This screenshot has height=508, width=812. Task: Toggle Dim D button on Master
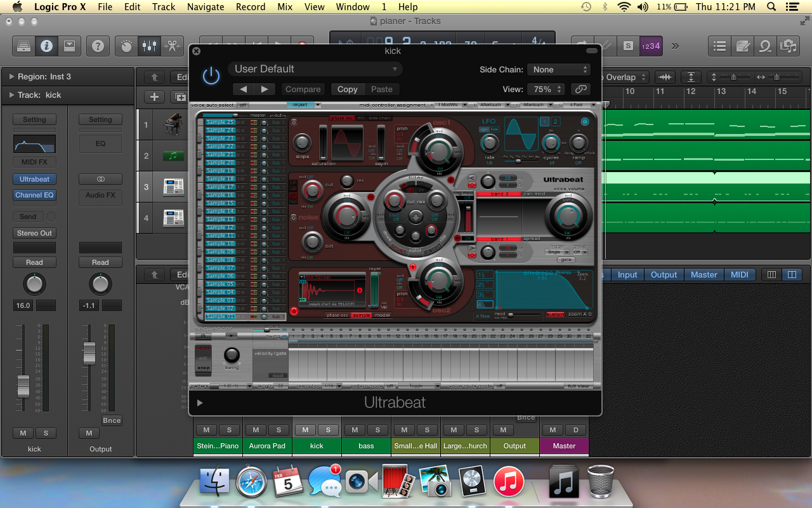pos(576,430)
